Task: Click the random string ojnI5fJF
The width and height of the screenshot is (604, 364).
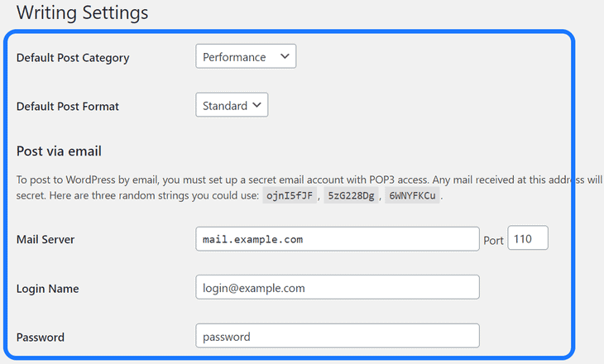Action: click(x=289, y=196)
